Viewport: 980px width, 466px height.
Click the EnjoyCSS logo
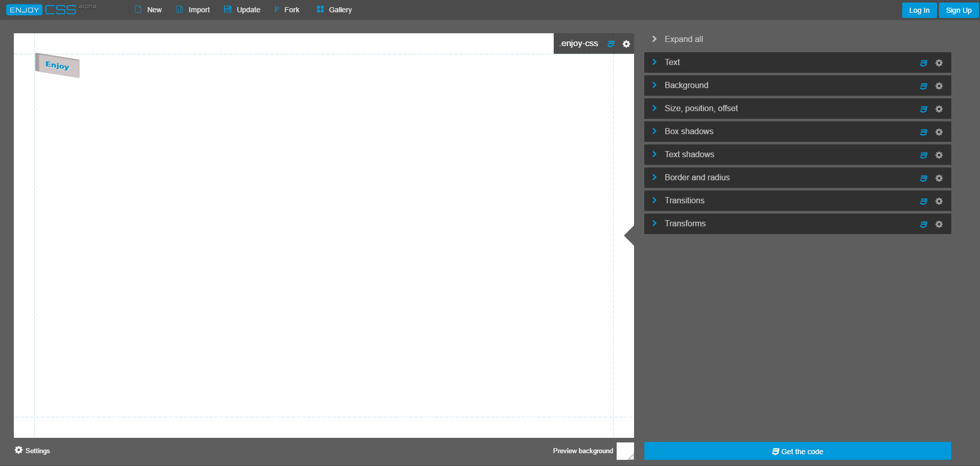coord(51,10)
